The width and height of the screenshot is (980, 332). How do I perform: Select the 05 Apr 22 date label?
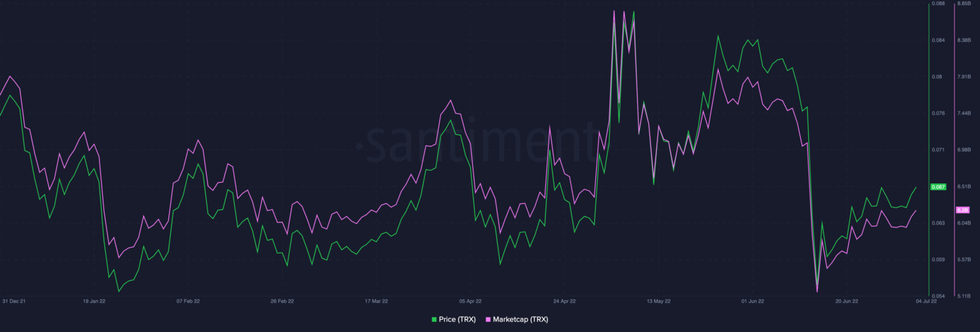[470, 300]
